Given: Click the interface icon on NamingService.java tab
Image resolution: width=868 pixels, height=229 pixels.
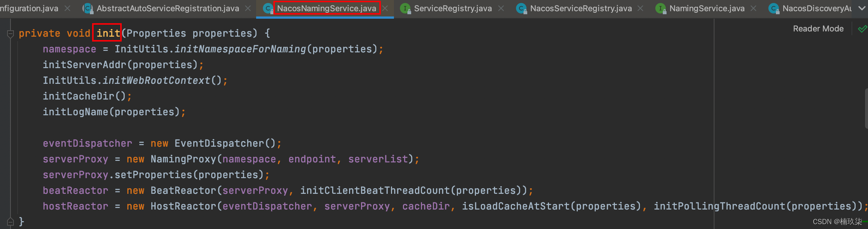Looking at the screenshot, I should [x=661, y=8].
